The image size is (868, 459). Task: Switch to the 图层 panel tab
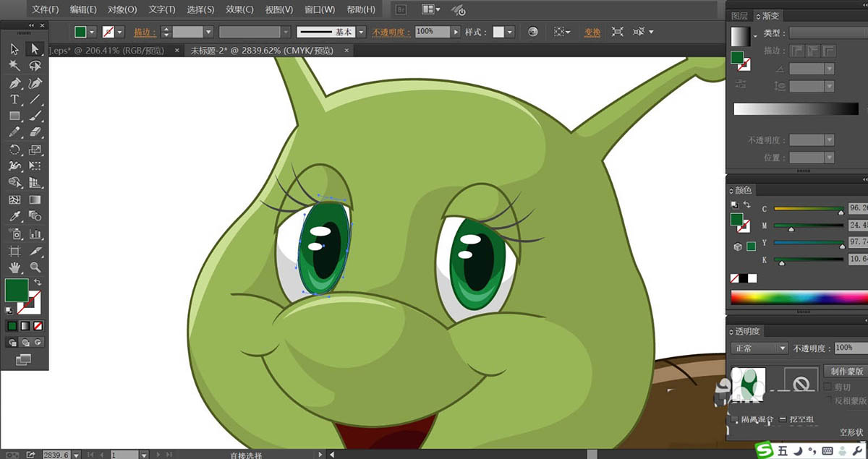[x=739, y=16]
